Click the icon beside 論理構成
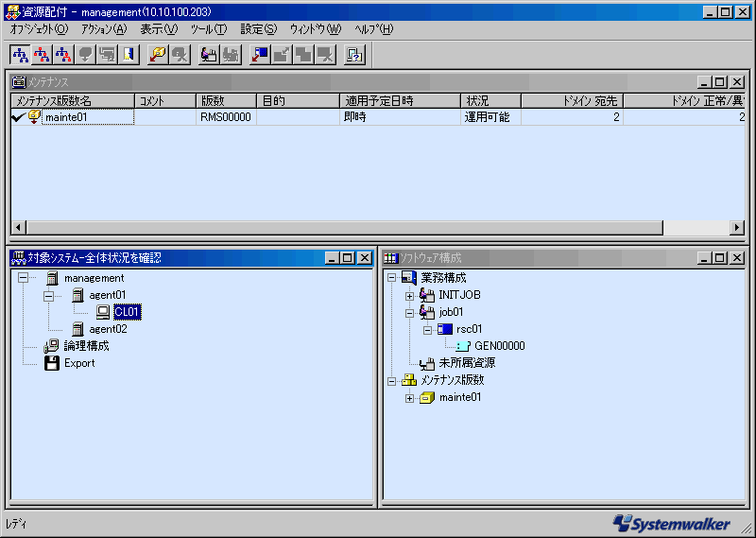 coord(51,346)
